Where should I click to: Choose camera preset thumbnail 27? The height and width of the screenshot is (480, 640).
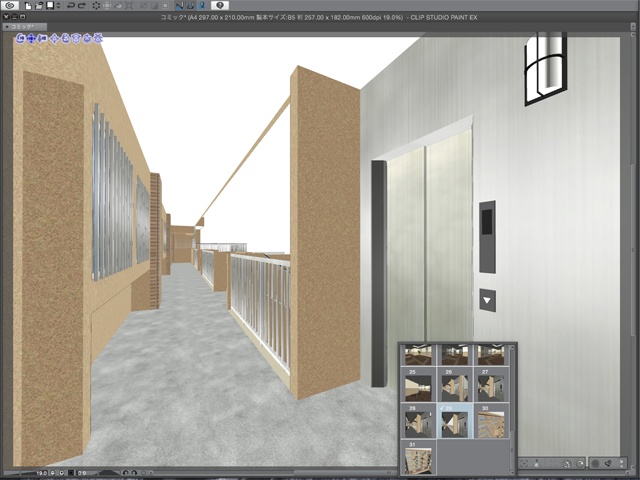point(491,384)
